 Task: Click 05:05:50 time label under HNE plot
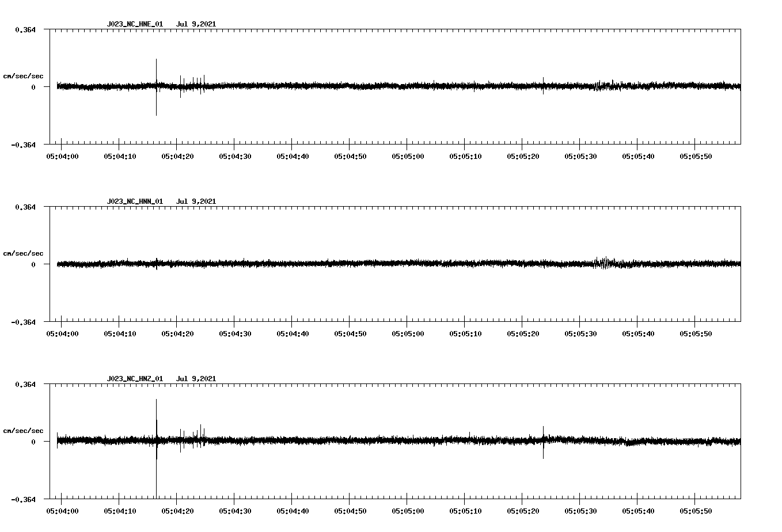click(x=695, y=157)
